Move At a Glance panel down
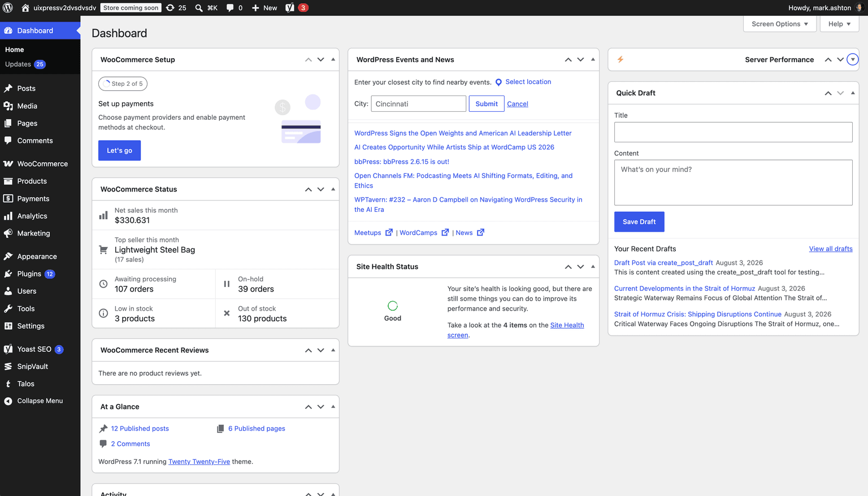The width and height of the screenshot is (868, 496). pos(320,407)
